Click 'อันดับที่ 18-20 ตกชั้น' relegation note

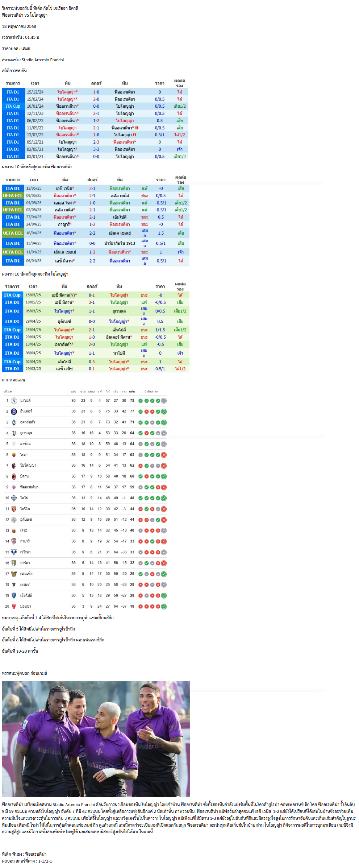pos(20,651)
